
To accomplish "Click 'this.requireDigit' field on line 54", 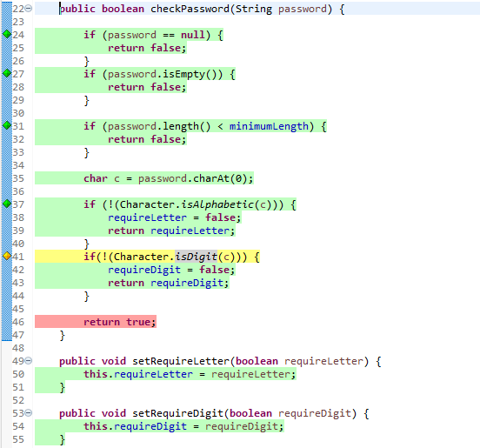I will [x=135, y=426].
